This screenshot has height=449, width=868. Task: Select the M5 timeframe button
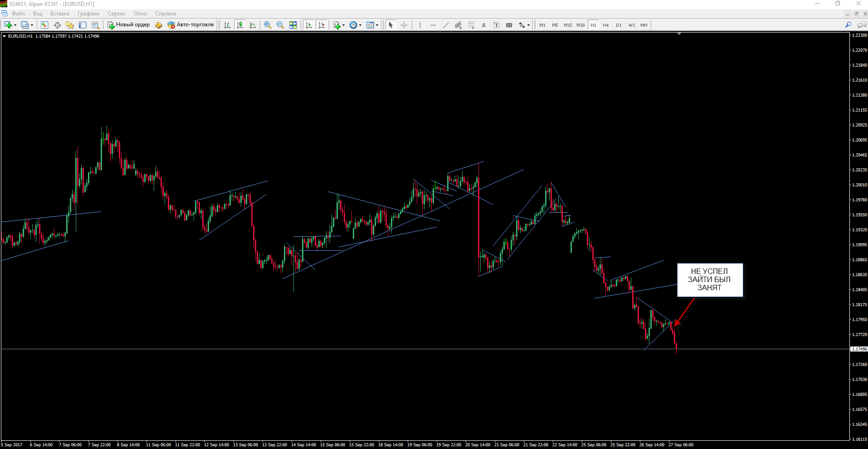(x=555, y=25)
